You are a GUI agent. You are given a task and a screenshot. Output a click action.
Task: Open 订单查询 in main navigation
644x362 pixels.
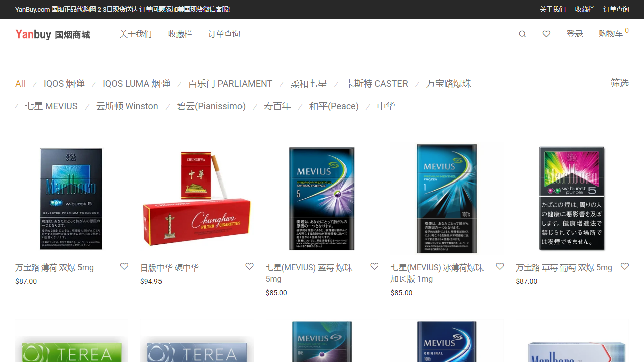pyautogui.click(x=224, y=34)
